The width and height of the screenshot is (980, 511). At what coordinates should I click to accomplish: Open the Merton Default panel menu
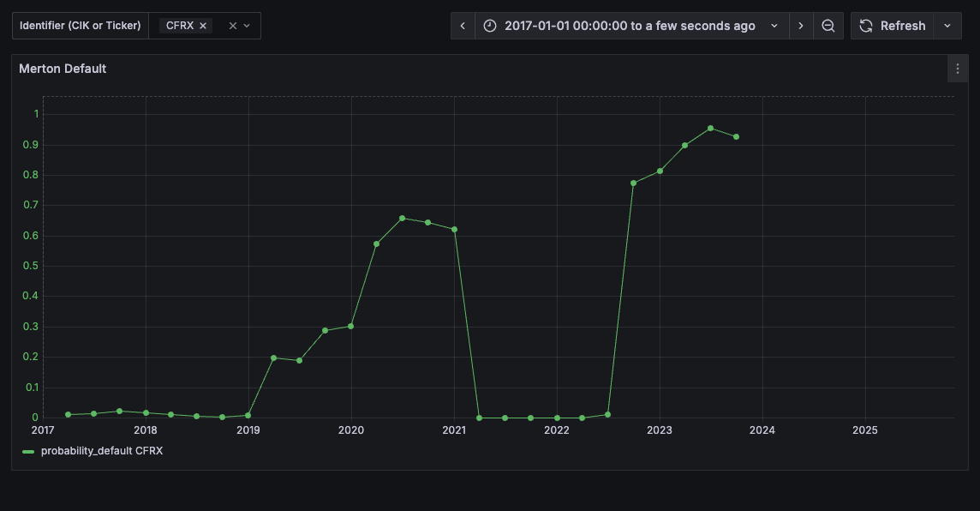click(x=958, y=69)
